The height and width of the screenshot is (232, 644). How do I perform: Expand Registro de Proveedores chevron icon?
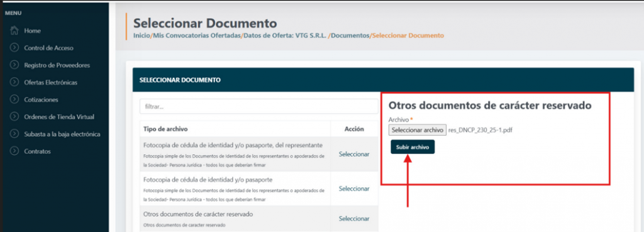[x=14, y=65]
